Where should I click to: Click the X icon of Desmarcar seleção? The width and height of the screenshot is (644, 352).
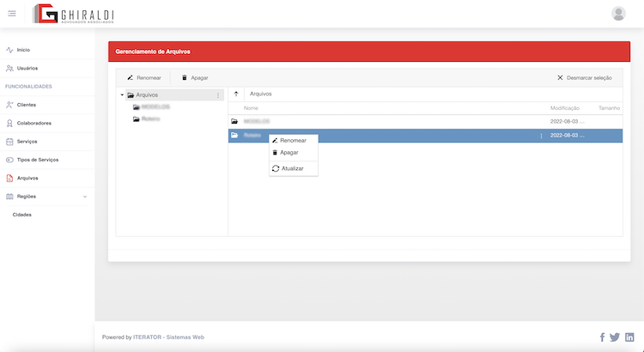[560, 77]
